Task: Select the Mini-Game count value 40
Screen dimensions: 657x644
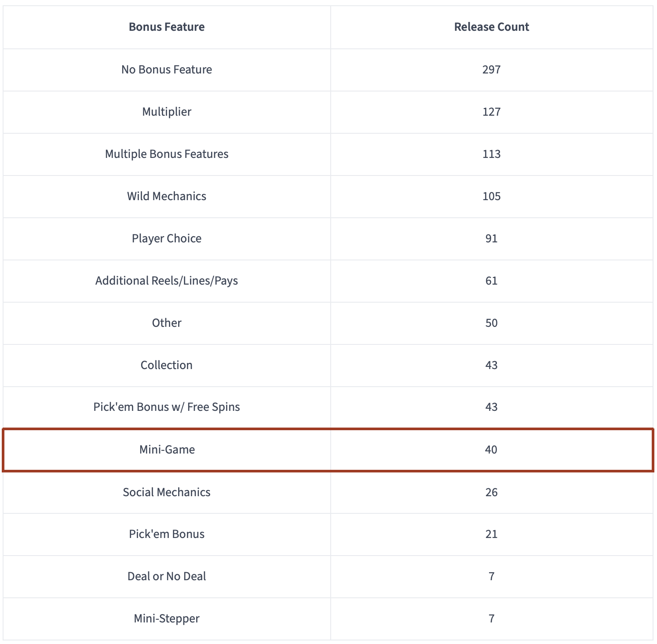Action: click(x=491, y=450)
